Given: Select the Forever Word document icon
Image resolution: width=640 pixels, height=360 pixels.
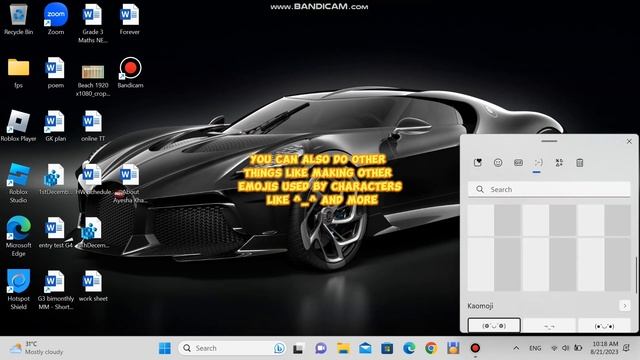Looking at the screenshot, I should pyautogui.click(x=129, y=19).
